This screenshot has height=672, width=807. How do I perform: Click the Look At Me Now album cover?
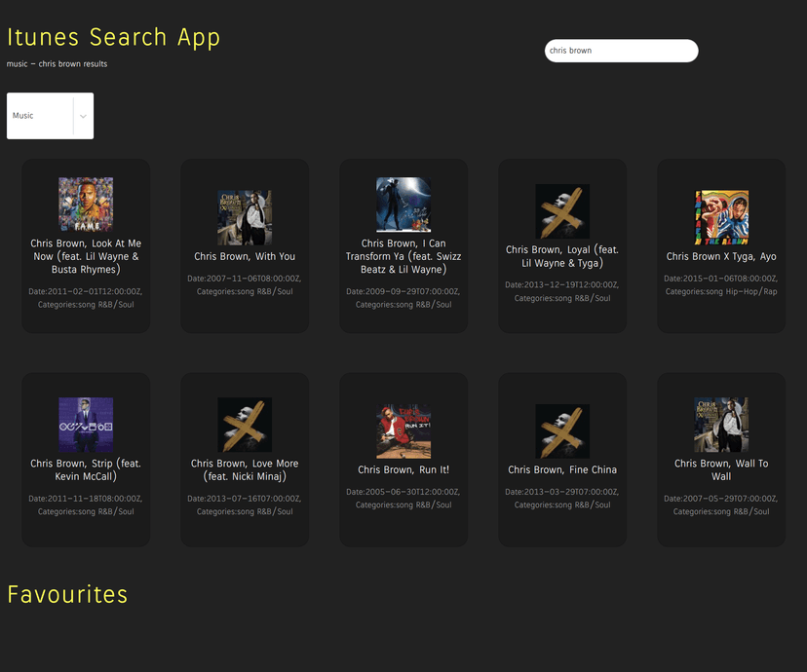(86, 205)
